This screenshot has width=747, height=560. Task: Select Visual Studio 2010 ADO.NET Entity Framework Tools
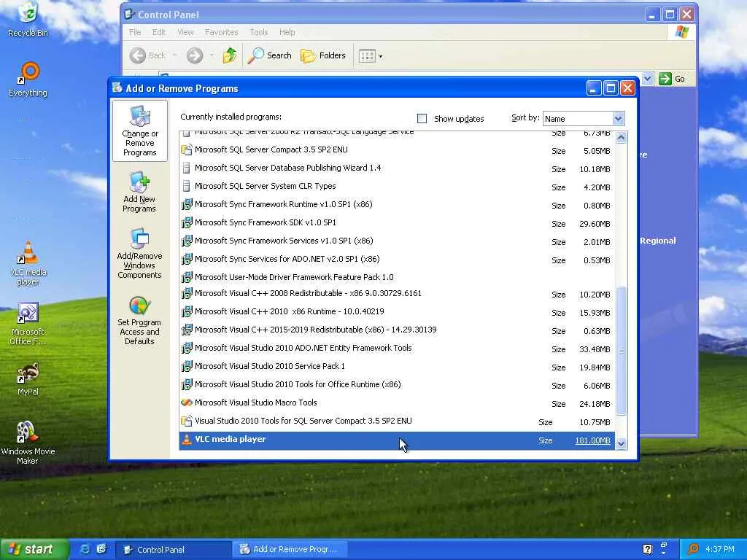(397, 349)
